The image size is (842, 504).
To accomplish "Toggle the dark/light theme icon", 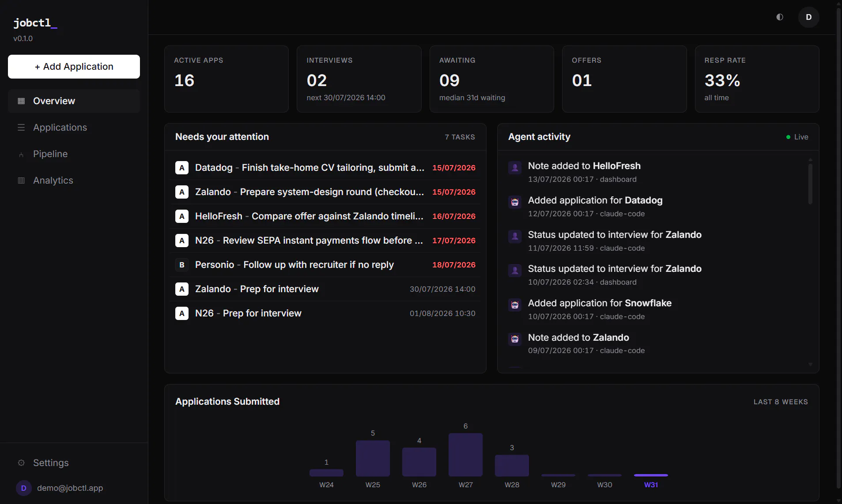I will (x=780, y=17).
